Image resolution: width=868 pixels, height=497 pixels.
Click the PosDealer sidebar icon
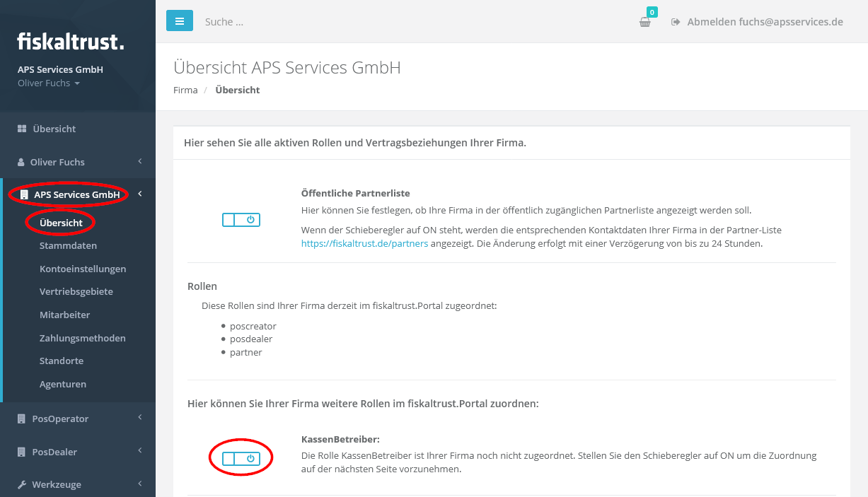coord(22,452)
